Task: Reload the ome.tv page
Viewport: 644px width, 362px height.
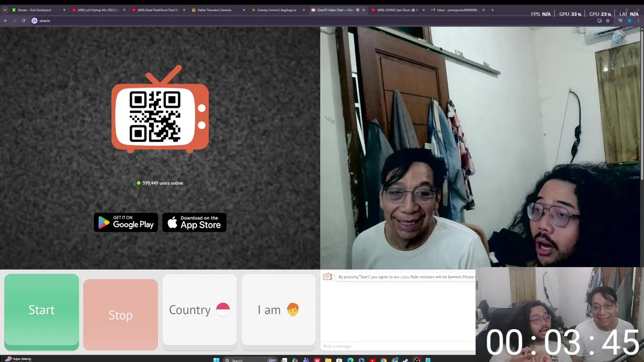Action: [23, 21]
